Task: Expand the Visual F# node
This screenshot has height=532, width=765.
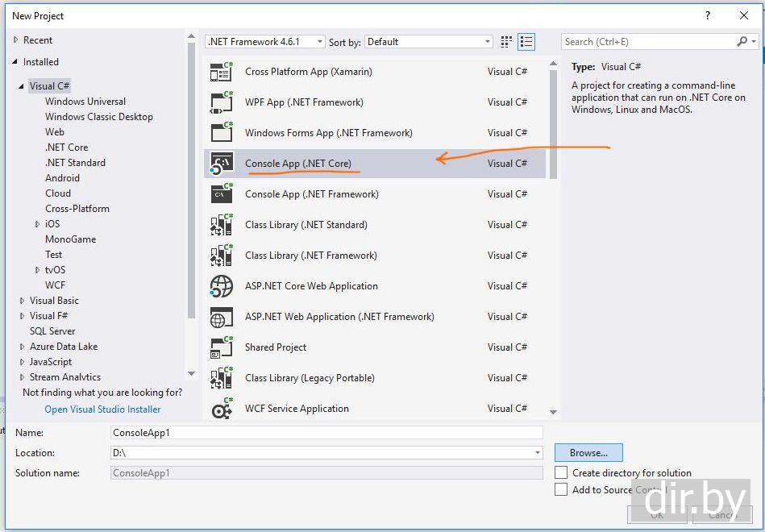Action: (x=22, y=316)
